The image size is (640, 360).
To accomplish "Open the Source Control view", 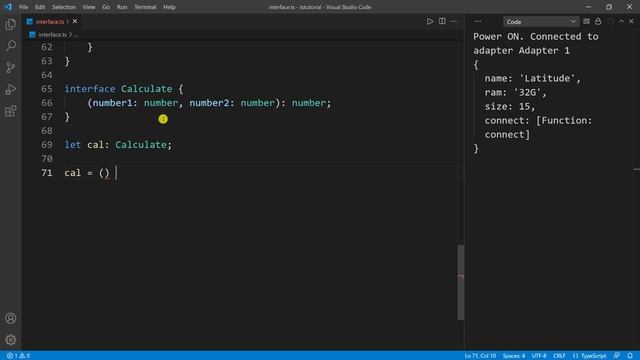I will [11, 67].
